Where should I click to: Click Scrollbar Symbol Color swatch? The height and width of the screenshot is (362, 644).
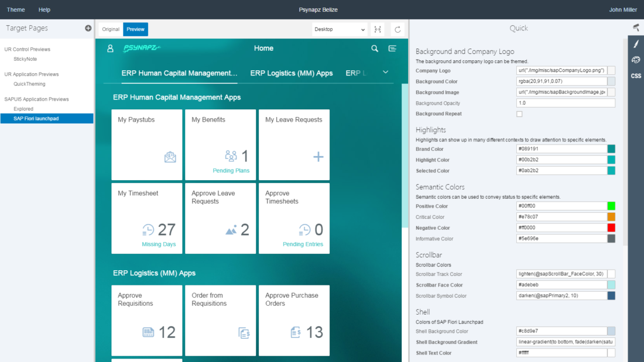pos(611,295)
